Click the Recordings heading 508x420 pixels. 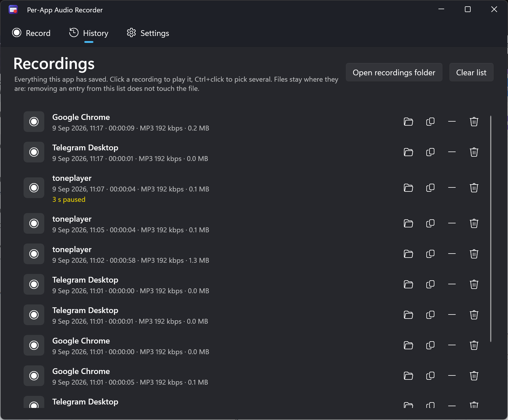54,64
